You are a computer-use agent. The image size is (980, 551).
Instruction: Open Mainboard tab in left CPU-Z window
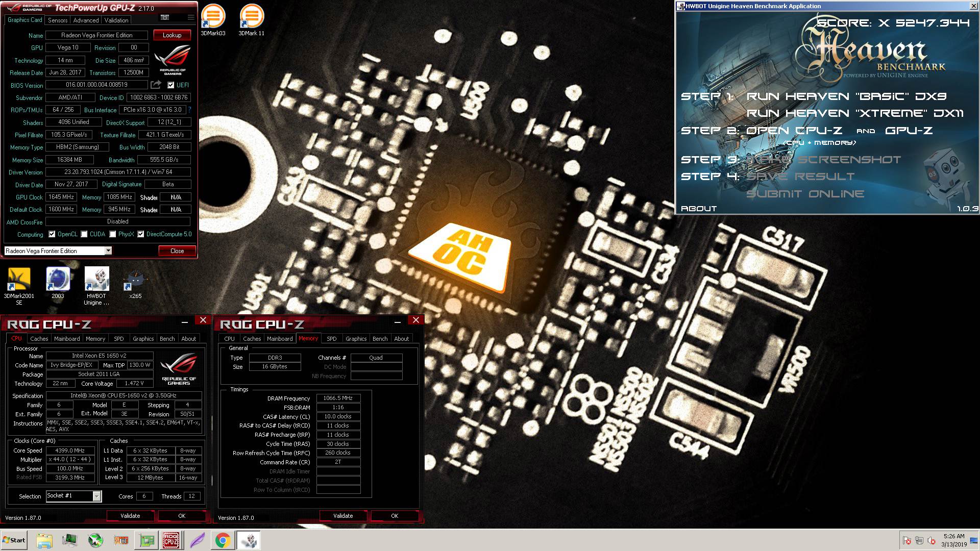point(67,339)
